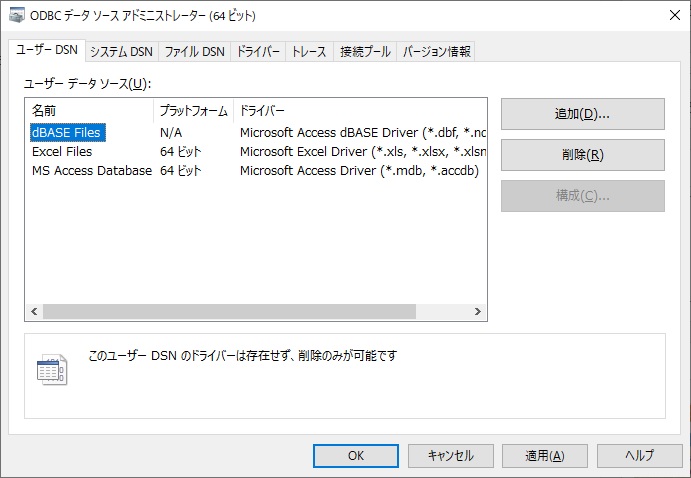Viewport: 691px width, 478px height.
Task: Show the バージョン情報 tab
Action: 436,52
